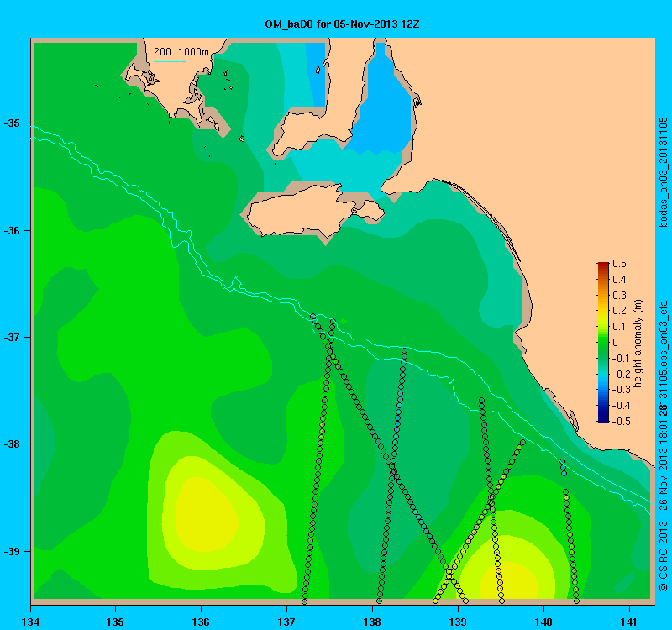Click colorbar value 0.2
The width and height of the screenshot is (672, 630).
coord(619,311)
